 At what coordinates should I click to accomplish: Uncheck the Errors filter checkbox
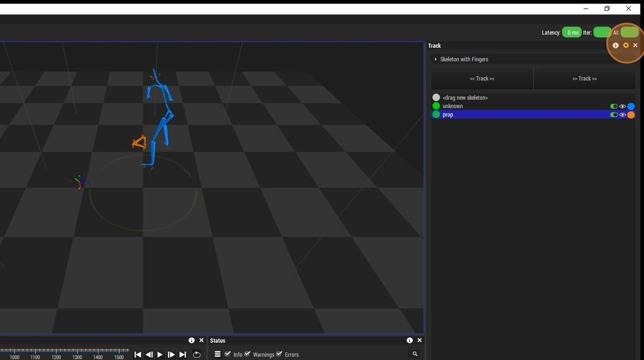[279, 354]
